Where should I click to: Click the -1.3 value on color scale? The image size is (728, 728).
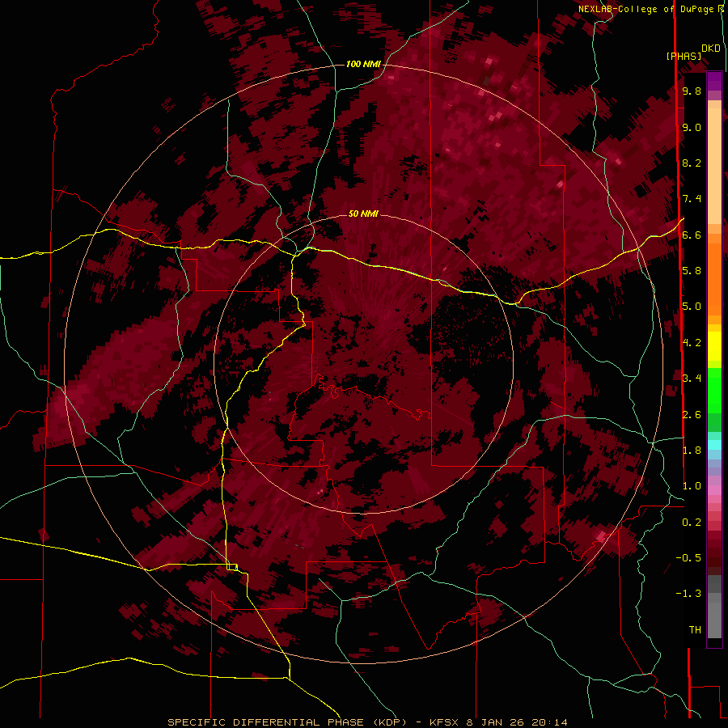[x=689, y=595]
